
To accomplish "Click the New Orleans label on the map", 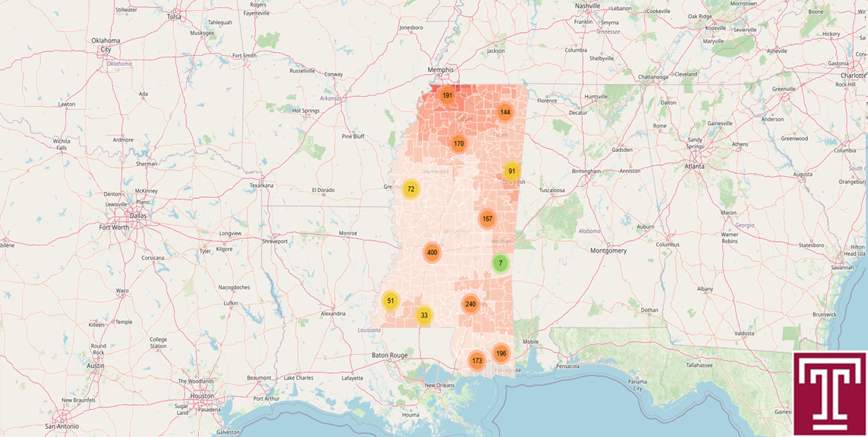I will pos(440,385).
